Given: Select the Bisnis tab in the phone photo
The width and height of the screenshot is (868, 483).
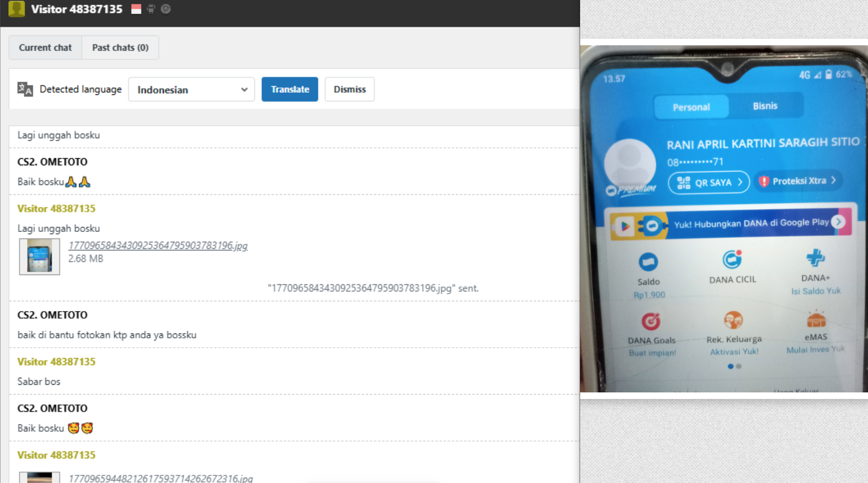Looking at the screenshot, I should coord(765,106).
